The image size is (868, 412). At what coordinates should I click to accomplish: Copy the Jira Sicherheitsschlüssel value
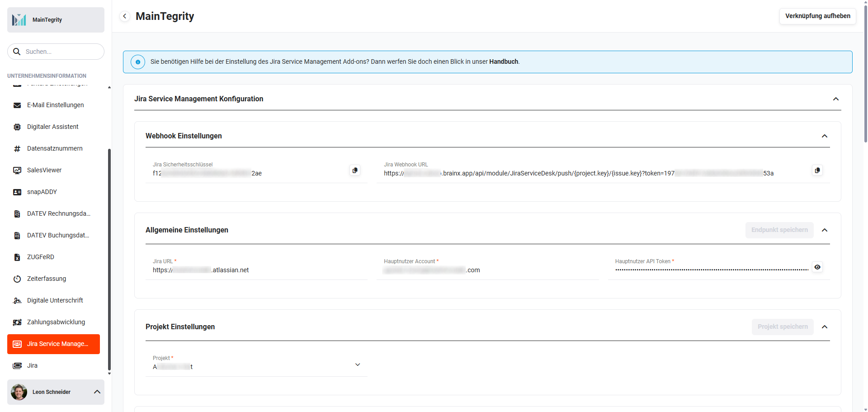[355, 170]
